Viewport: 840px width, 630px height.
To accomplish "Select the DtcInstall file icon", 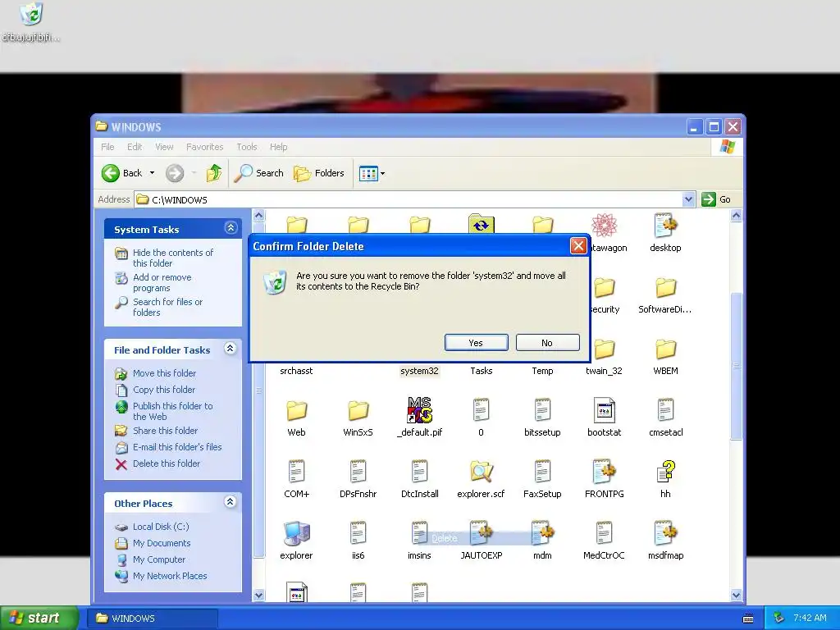I will (419, 472).
